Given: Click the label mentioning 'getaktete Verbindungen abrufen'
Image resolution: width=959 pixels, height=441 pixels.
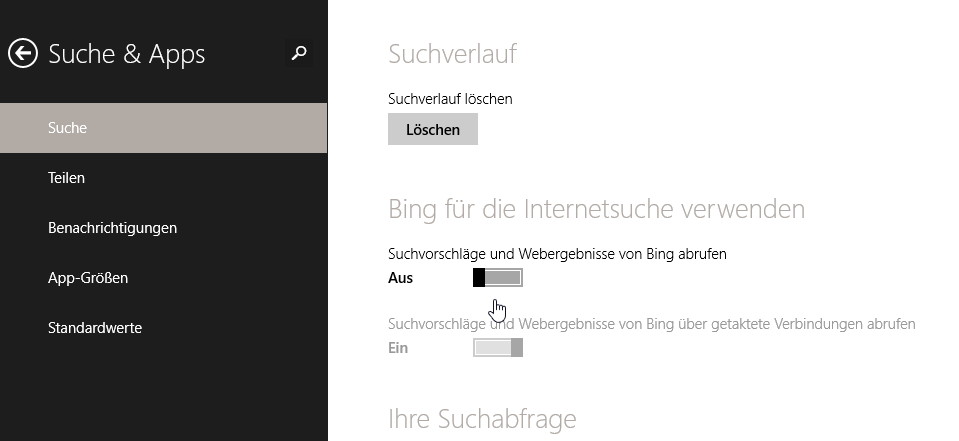Looking at the screenshot, I should [x=651, y=324].
